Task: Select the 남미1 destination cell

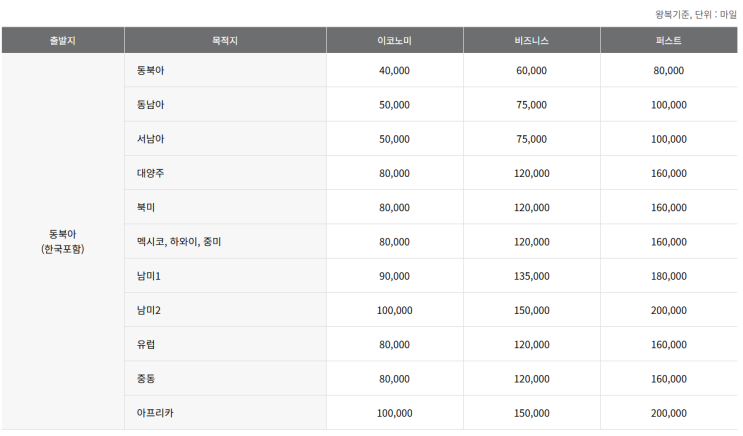Action: [x=149, y=276]
